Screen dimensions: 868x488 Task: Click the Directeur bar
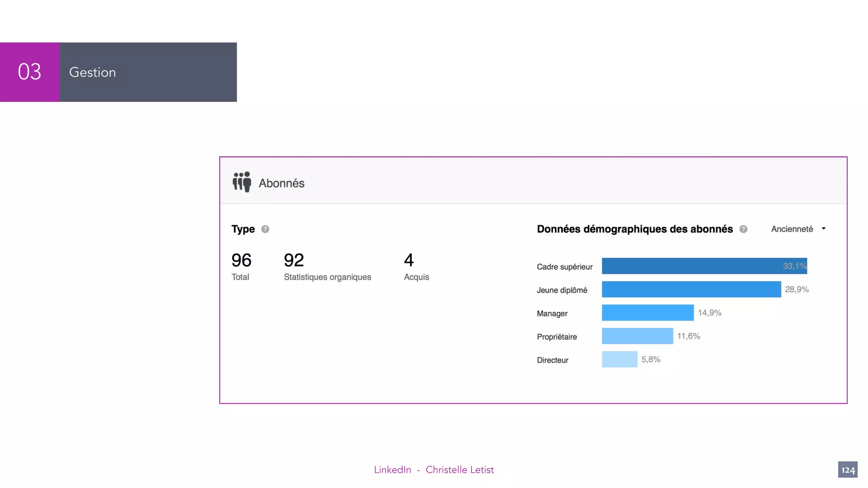click(x=620, y=359)
